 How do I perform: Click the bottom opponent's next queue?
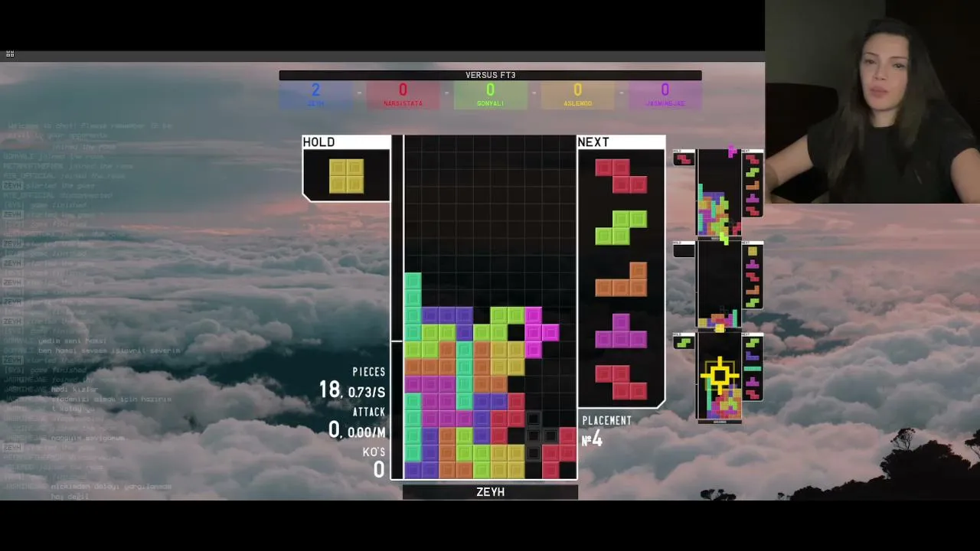coord(753,367)
